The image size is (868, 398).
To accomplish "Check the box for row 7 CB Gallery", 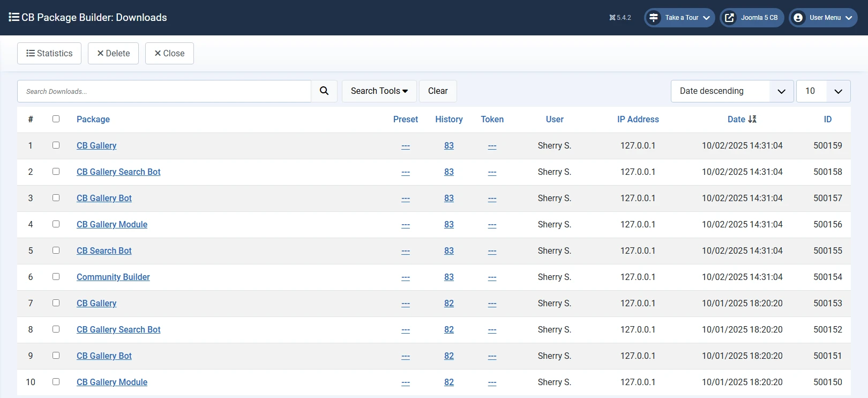I will (x=56, y=303).
